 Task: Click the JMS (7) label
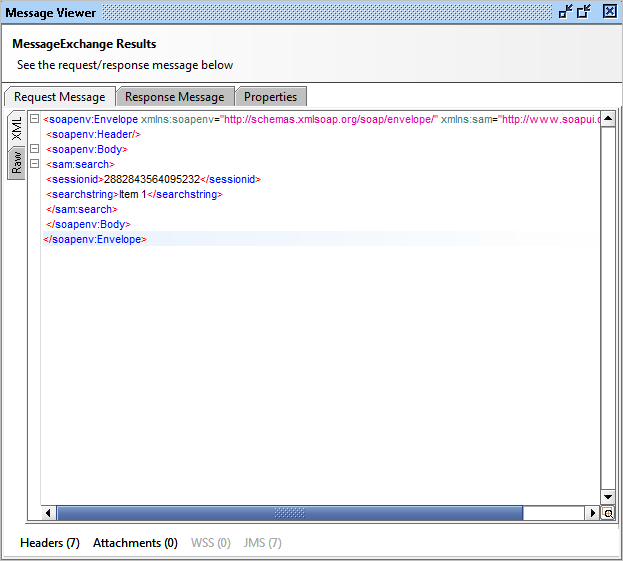click(263, 543)
